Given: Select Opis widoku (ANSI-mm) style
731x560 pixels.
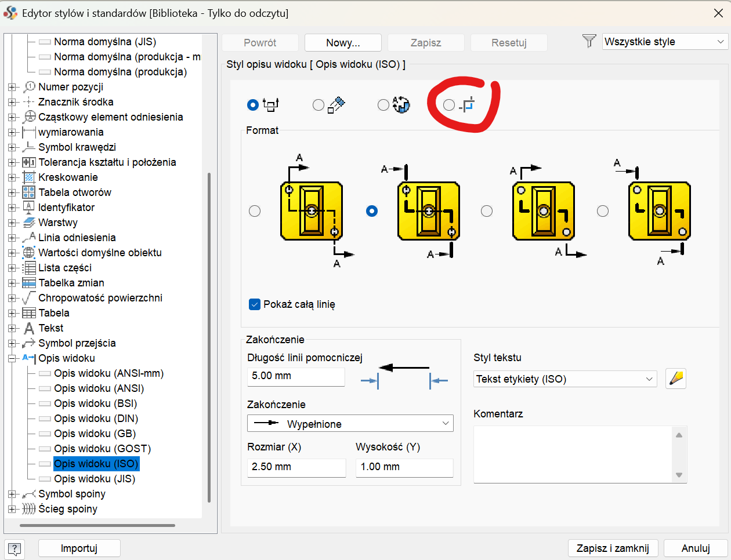Looking at the screenshot, I should (108, 373).
